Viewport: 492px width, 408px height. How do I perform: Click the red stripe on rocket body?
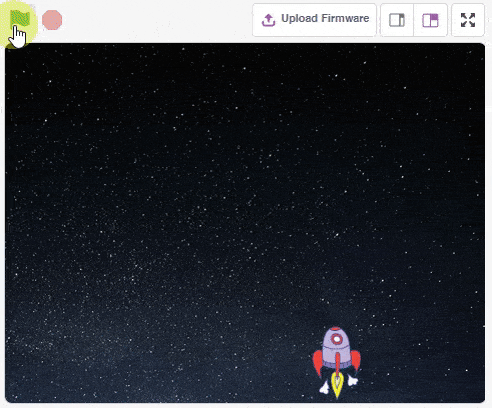338,365
